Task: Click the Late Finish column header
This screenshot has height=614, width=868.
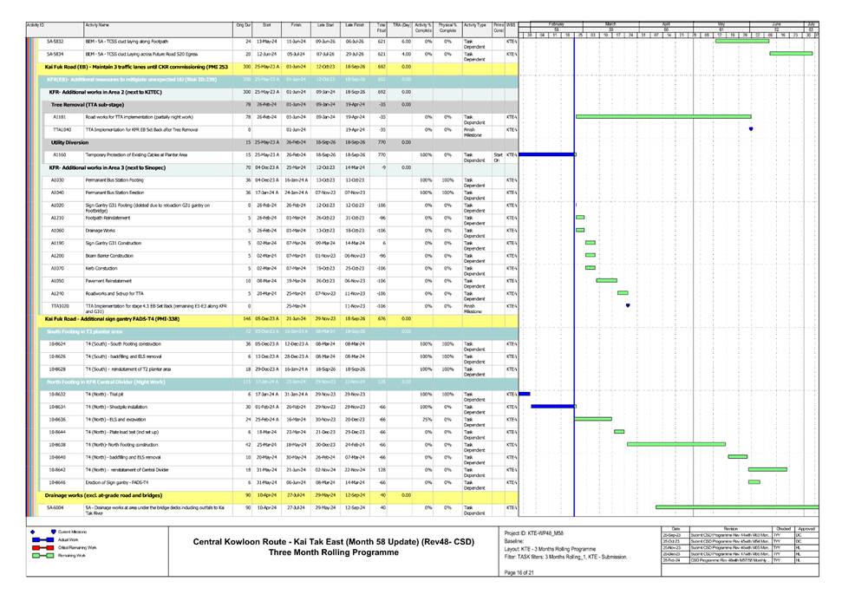Action: click(x=355, y=27)
